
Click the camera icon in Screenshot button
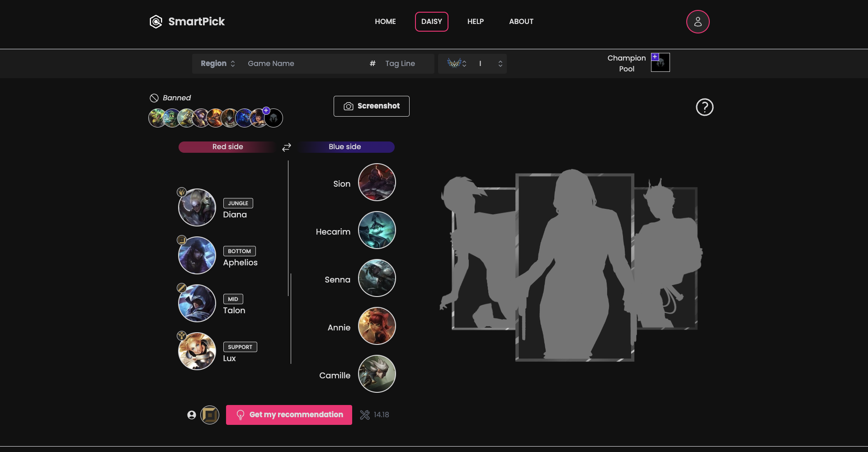349,106
